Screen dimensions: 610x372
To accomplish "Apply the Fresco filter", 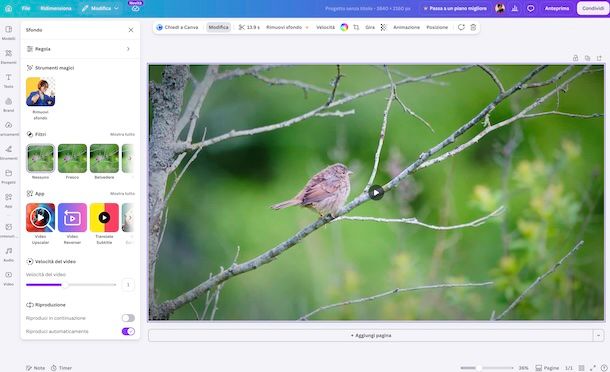I will click(72, 158).
